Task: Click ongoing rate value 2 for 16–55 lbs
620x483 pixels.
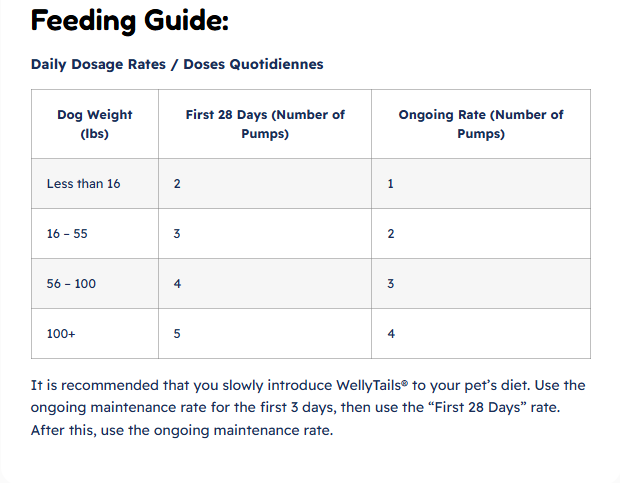Action: [481, 234]
